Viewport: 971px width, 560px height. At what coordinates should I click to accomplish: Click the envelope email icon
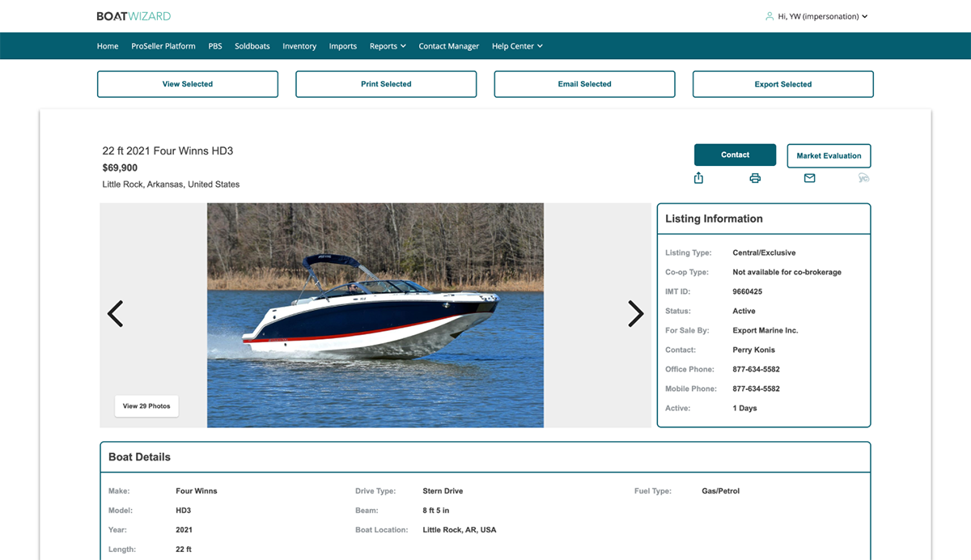809,178
